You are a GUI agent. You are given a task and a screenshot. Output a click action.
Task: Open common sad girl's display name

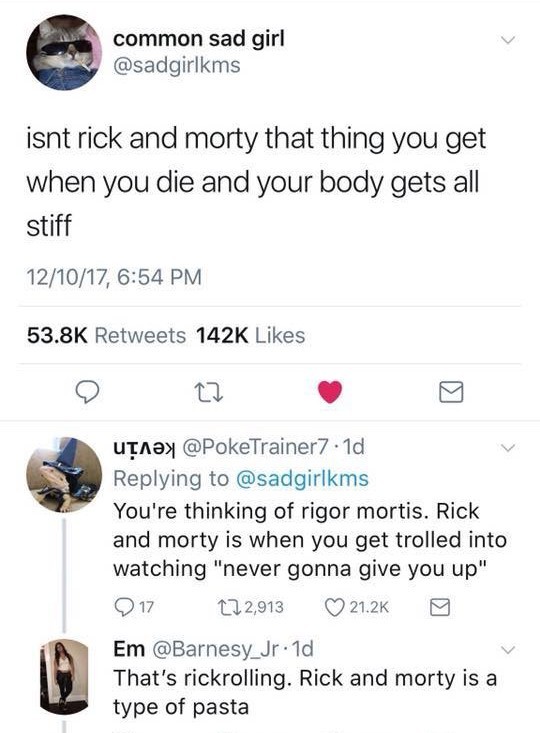(x=199, y=39)
